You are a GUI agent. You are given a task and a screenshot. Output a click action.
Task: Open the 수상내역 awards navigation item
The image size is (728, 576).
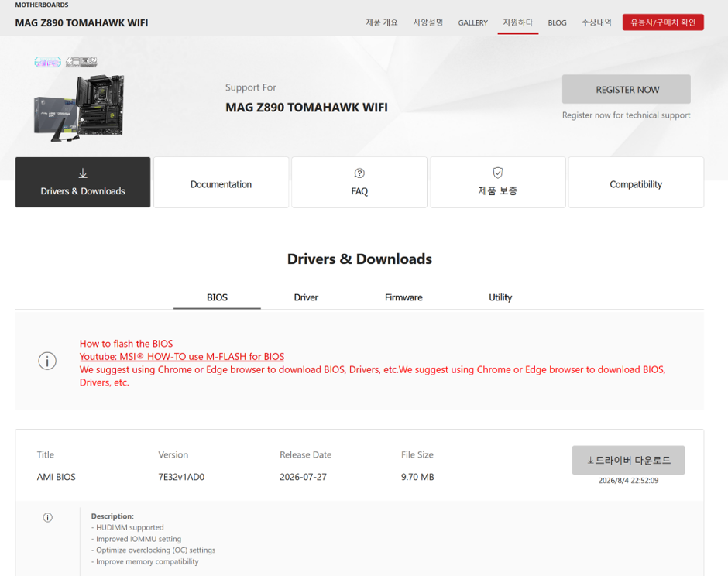click(x=596, y=22)
